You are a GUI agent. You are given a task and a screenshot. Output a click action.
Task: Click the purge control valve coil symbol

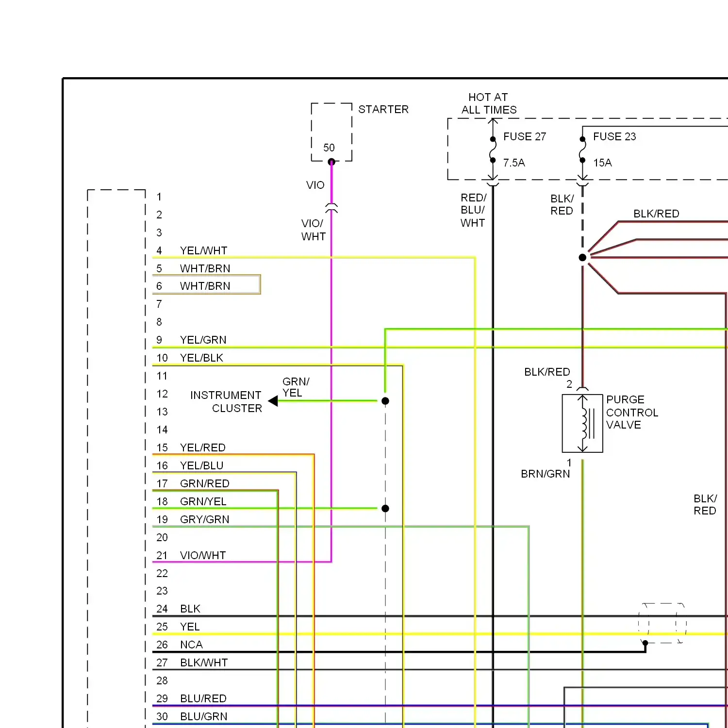point(582,423)
